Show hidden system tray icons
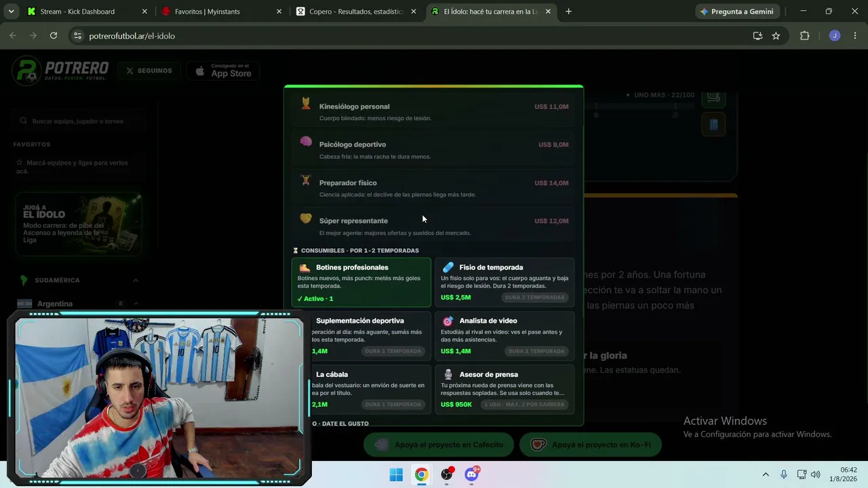The image size is (868, 488). [x=766, y=474]
